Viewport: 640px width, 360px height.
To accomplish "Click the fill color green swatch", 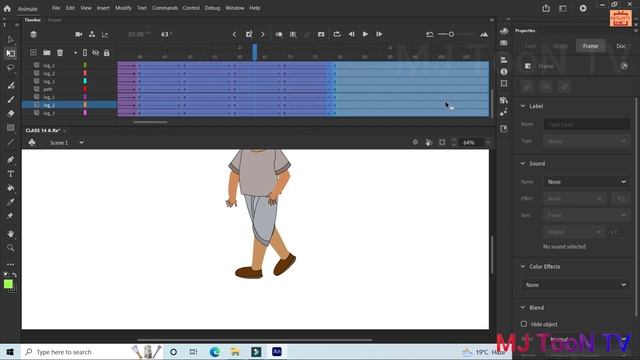I will [x=8, y=284].
